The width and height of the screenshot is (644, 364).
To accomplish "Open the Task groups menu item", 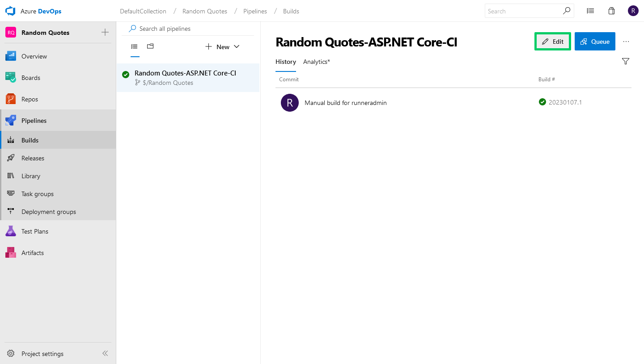I will coord(58,194).
